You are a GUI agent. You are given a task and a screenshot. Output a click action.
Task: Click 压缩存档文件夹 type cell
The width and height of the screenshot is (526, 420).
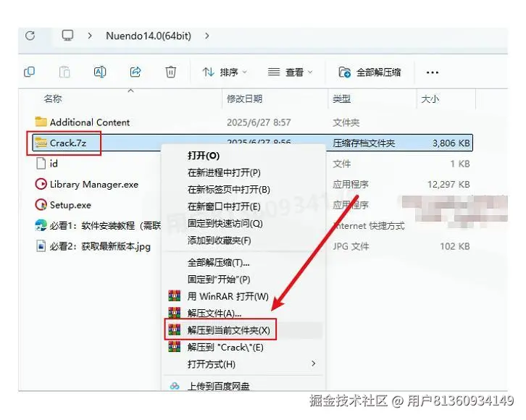tap(364, 143)
